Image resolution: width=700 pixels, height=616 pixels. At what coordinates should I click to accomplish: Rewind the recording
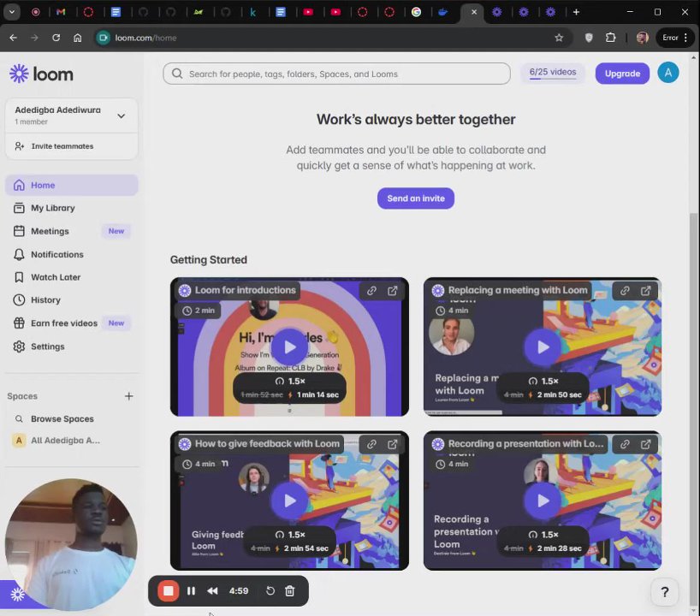212,590
